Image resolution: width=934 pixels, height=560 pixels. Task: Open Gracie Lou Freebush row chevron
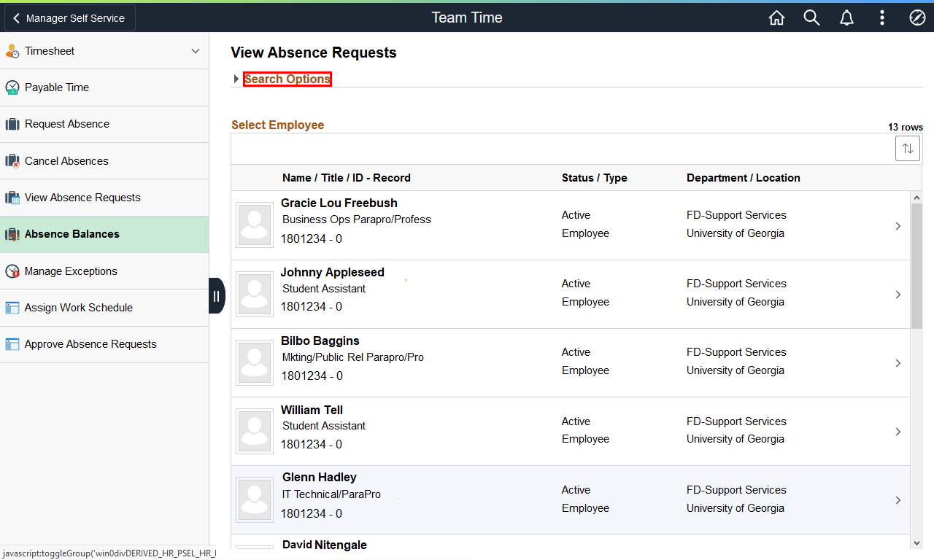[x=898, y=226]
